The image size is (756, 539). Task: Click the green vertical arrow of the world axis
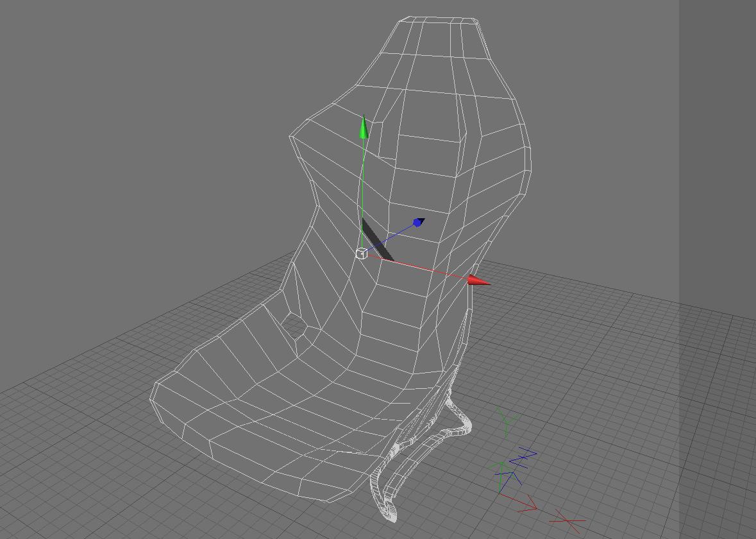click(x=501, y=477)
